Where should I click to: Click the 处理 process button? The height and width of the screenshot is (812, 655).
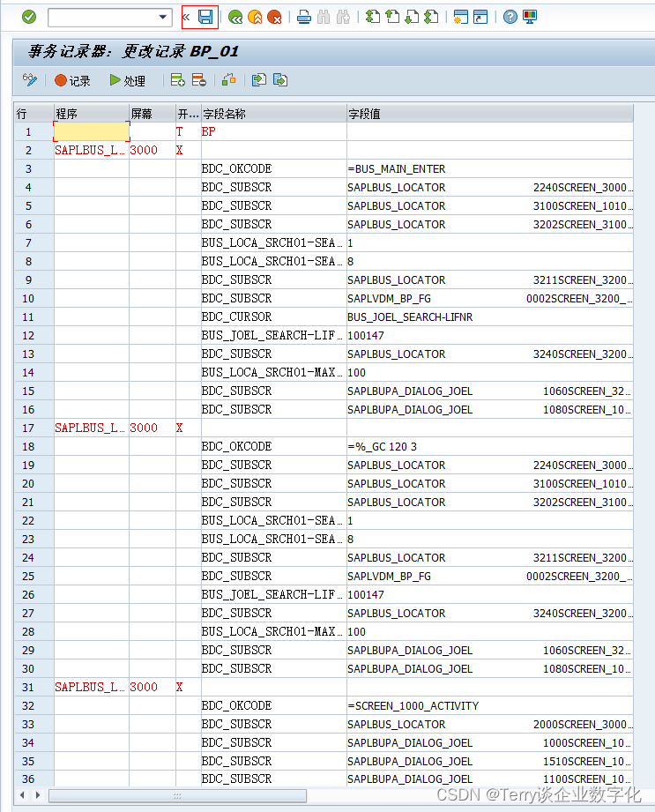[128, 81]
